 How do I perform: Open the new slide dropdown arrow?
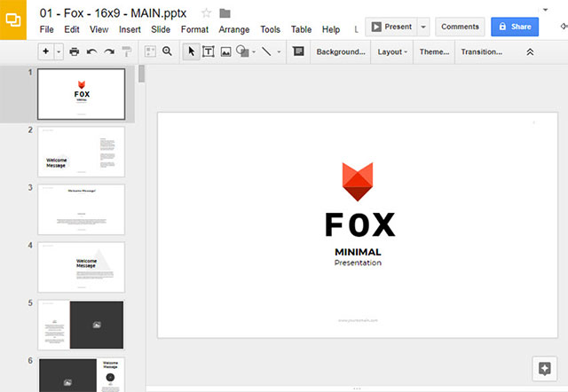coord(59,52)
